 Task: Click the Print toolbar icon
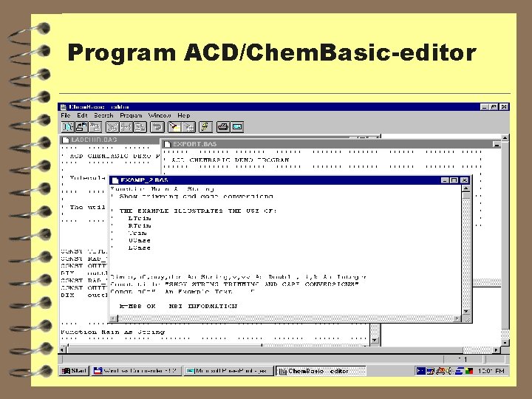tap(223, 127)
